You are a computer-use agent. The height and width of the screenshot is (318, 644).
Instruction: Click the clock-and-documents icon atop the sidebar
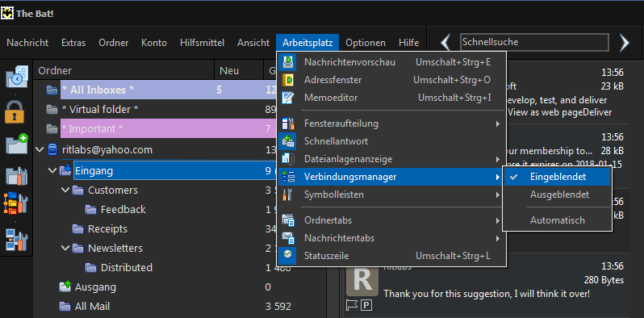16,77
